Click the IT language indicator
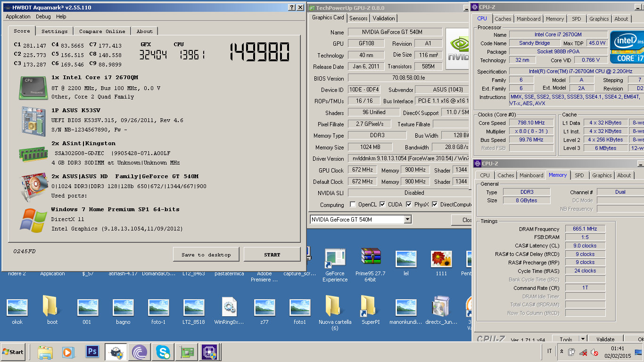The image size is (644, 362). tap(549, 352)
